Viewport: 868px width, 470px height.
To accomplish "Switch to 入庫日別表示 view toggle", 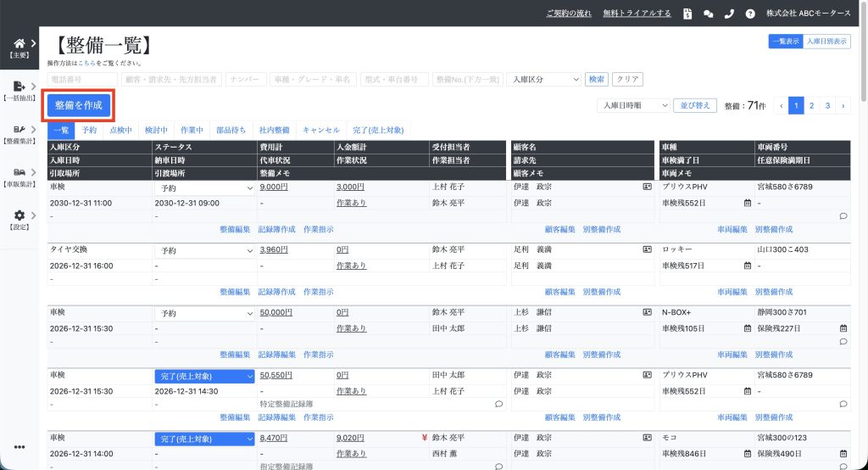I will (826, 41).
